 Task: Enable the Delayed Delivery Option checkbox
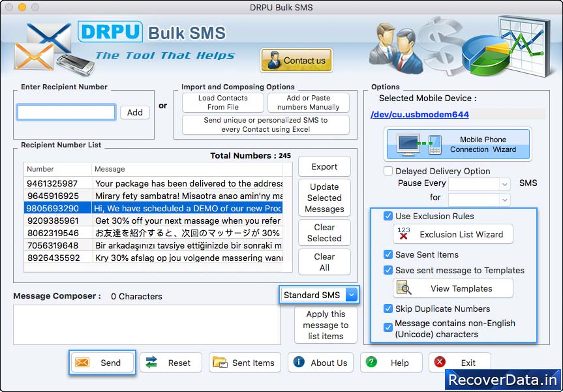388,171
